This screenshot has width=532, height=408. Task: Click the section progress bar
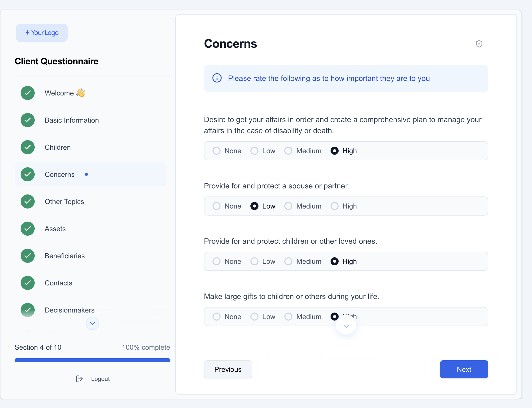92,360
